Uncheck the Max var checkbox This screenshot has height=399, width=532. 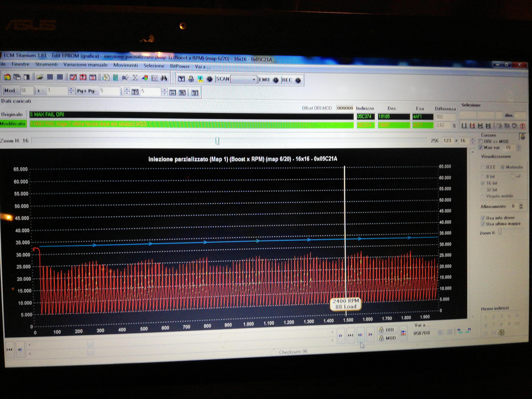481,147
